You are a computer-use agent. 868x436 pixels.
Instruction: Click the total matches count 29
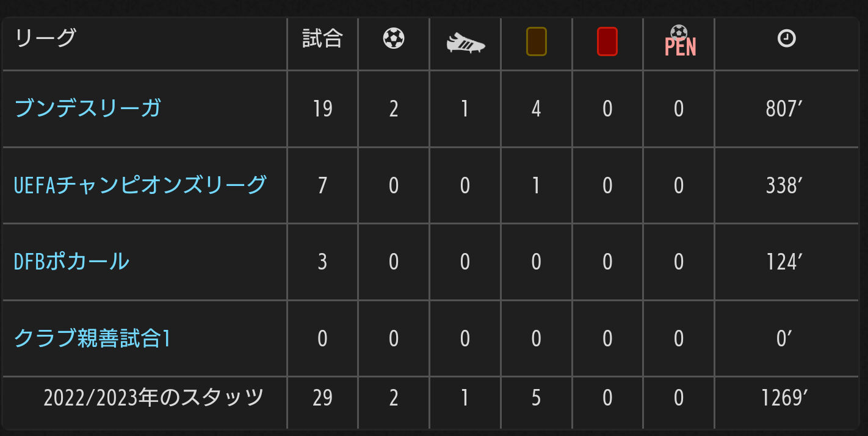[322, 398]
